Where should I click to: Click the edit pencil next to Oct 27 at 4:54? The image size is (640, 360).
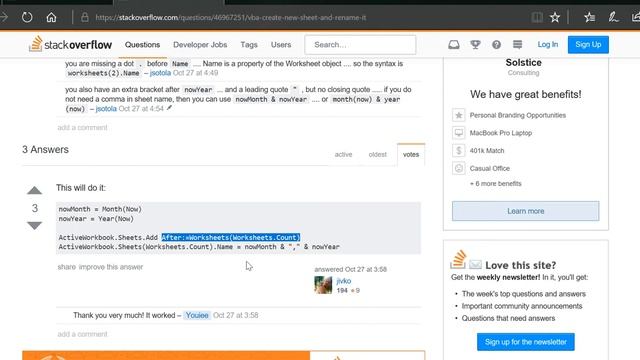pyautogui.click(x=169, y=108)
